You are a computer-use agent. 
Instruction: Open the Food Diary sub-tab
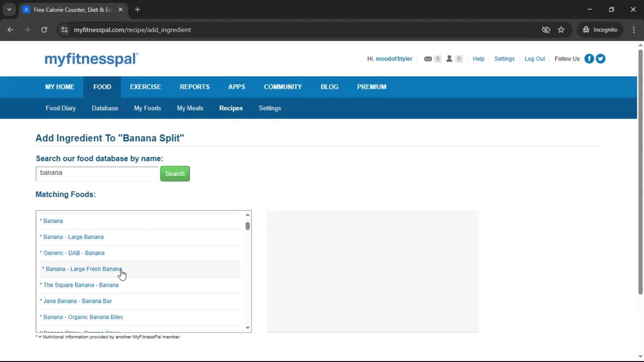tap(61, 108)
